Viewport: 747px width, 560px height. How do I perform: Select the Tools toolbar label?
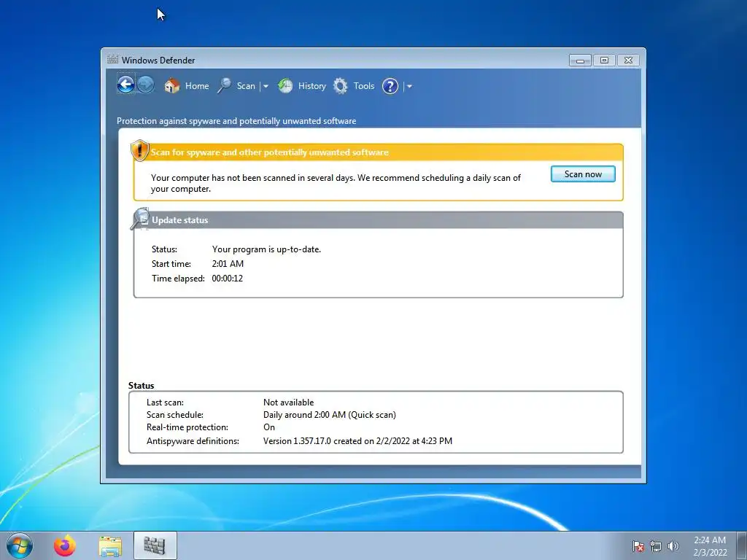pyautogui.click(x=364, y=86)
